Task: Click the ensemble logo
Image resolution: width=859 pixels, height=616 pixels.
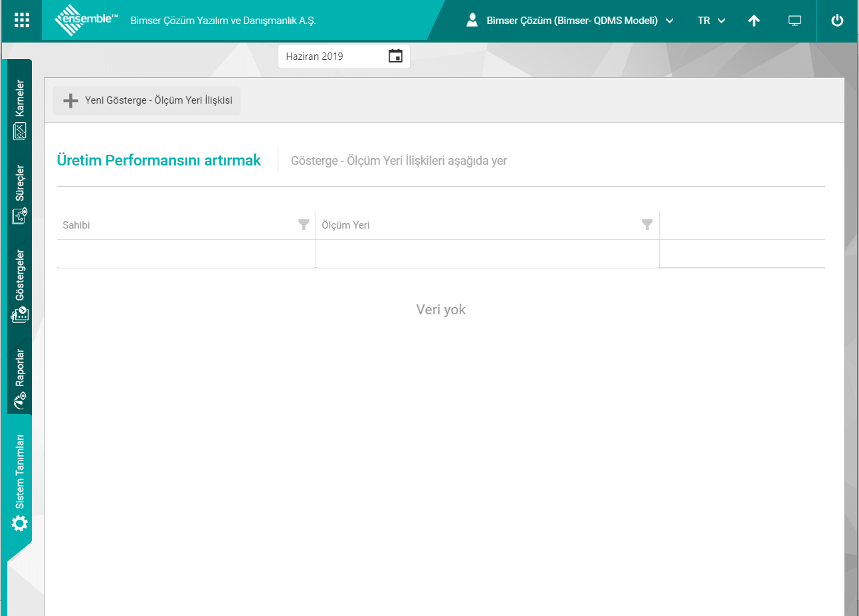Action: tap(86, 20)
